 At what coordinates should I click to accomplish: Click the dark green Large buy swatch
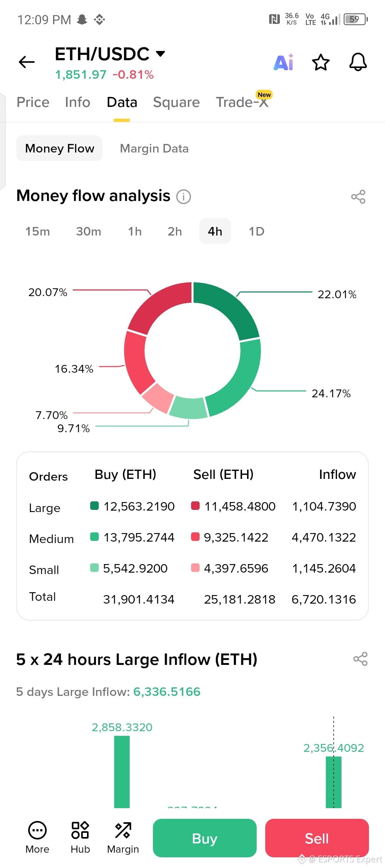94,506
